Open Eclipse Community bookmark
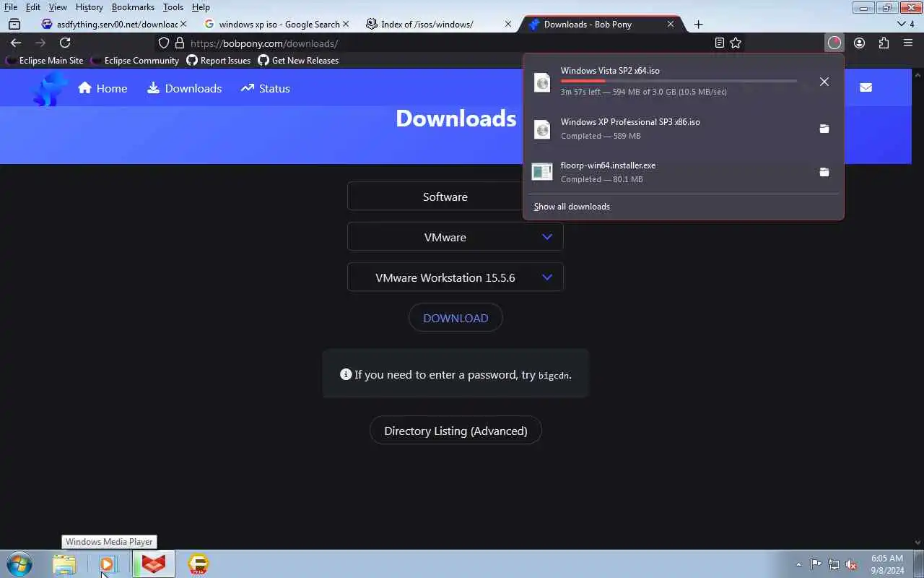Image resolution: width=924 pixels, height=578 pixels. click(135, 61)
